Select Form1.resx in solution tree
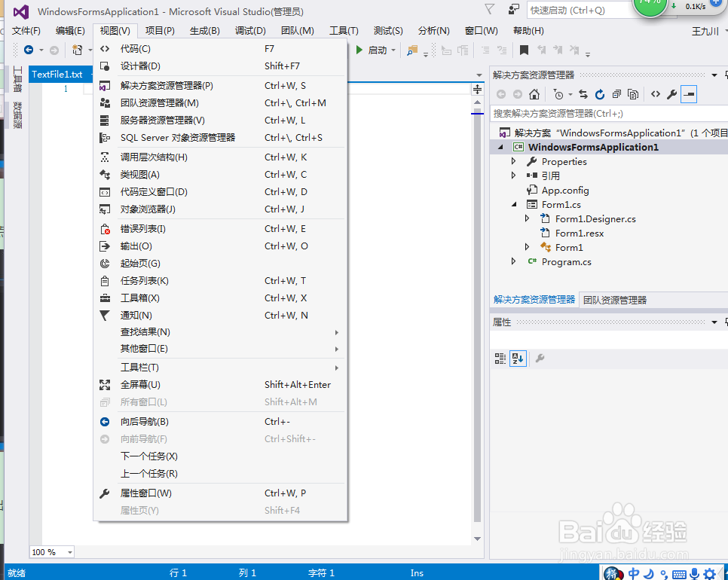Image resolution: width=728 pixels, height=580 pixels. point(580,233)
